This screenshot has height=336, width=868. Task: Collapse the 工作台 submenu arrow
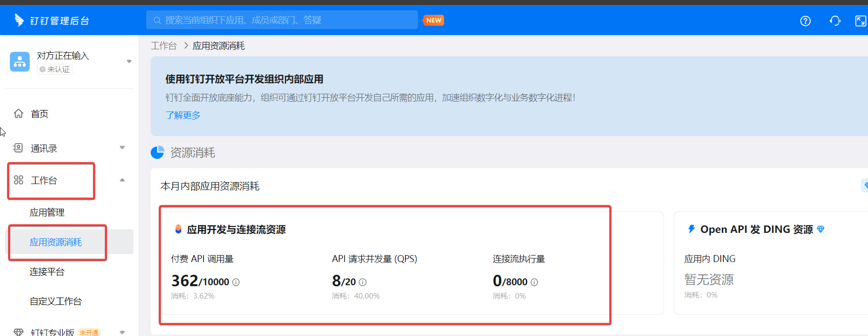click(122, 180)
